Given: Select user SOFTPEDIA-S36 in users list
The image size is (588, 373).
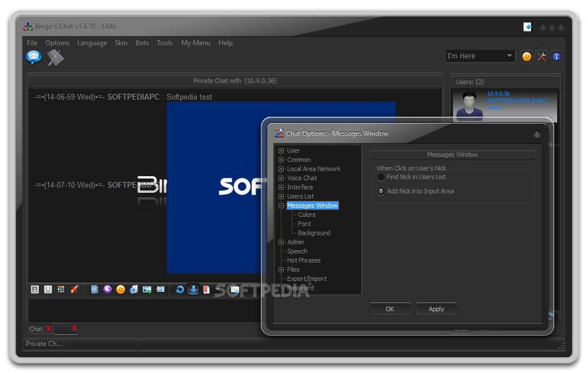Looking at the screenshot, I should point(504,105).
